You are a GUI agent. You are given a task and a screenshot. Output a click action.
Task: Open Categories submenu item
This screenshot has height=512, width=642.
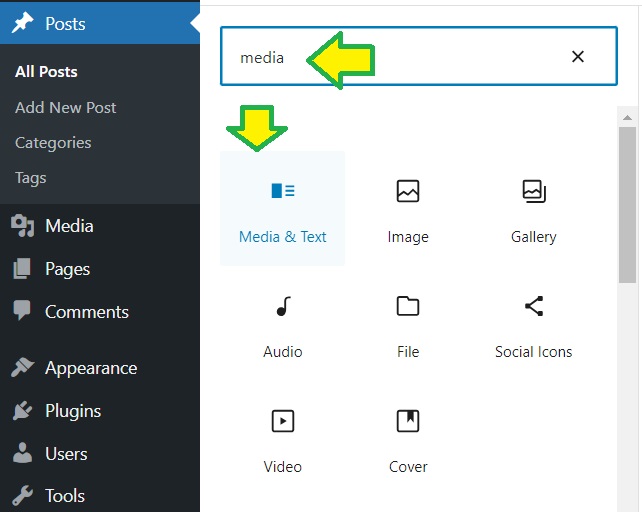53,143
